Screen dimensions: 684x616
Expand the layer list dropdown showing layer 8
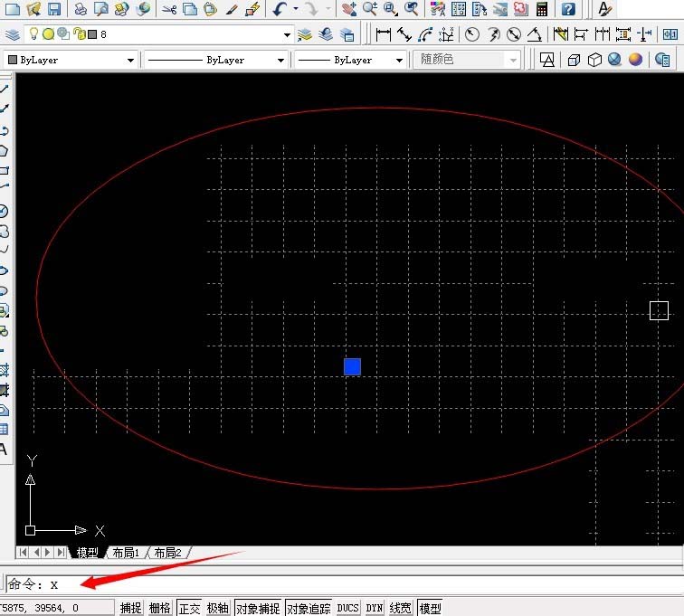point(288,34)
